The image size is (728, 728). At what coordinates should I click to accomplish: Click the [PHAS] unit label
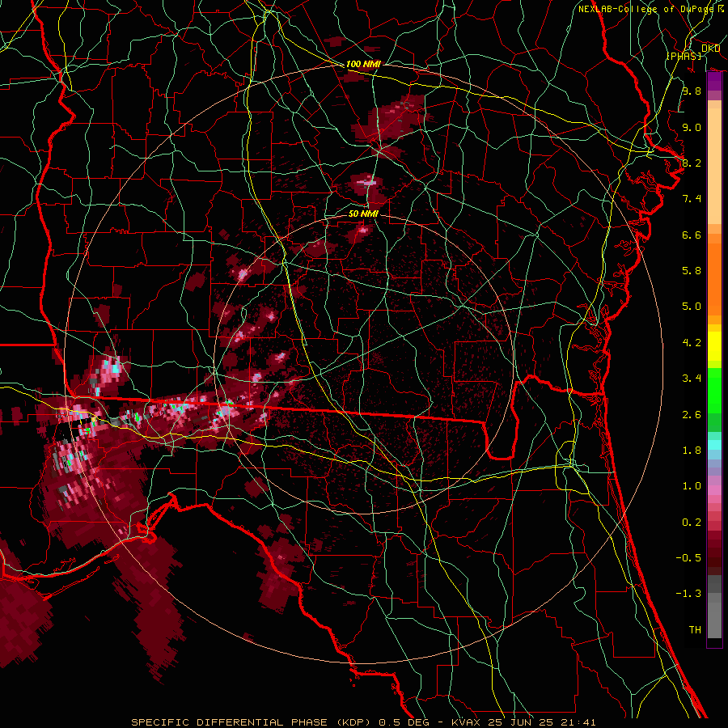[684, 56]
